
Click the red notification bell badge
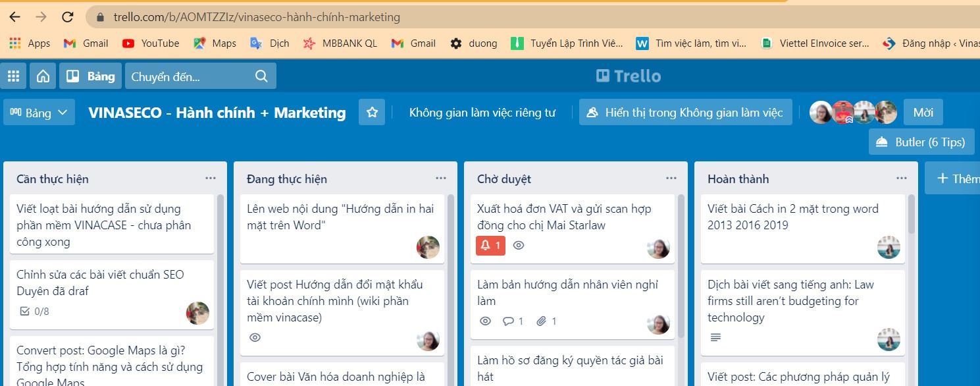[x=490, y=246]
